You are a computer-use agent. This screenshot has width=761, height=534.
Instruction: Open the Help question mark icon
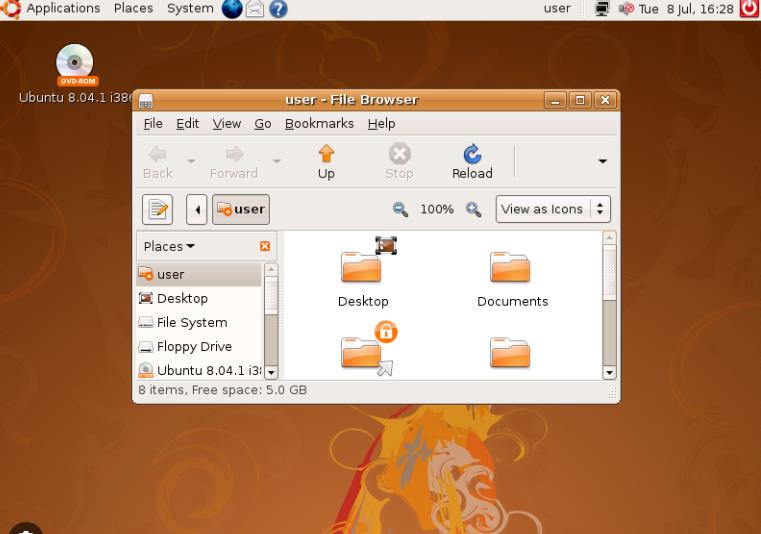(x=278, y=9)
